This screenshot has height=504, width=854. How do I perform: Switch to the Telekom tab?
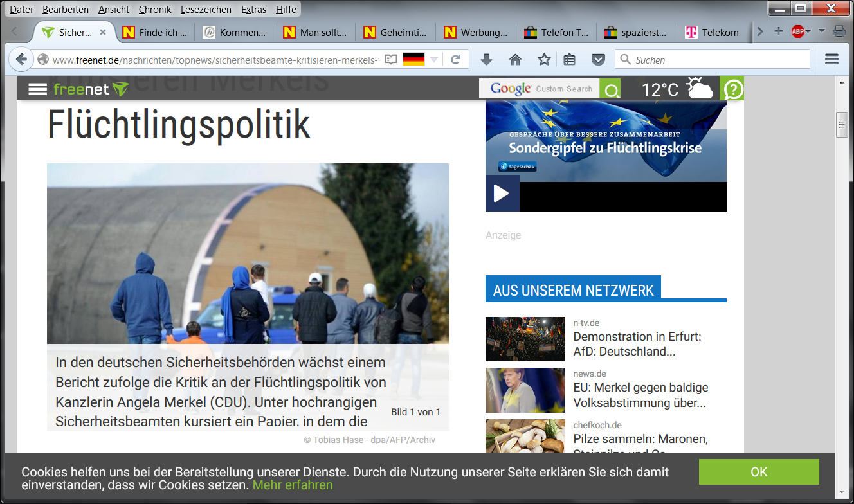[713, 32]
